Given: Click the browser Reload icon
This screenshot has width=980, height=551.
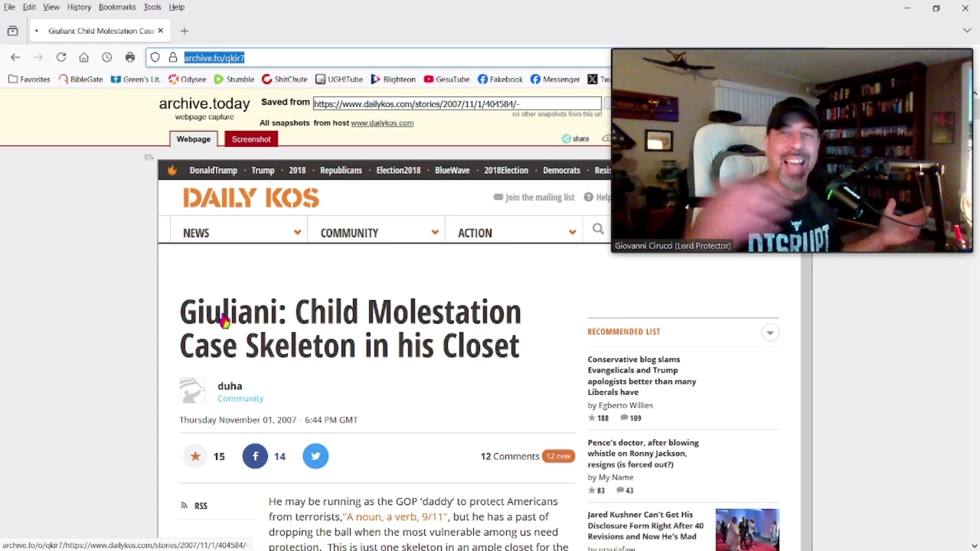Looking at the screenshot, I should (61, 57).
